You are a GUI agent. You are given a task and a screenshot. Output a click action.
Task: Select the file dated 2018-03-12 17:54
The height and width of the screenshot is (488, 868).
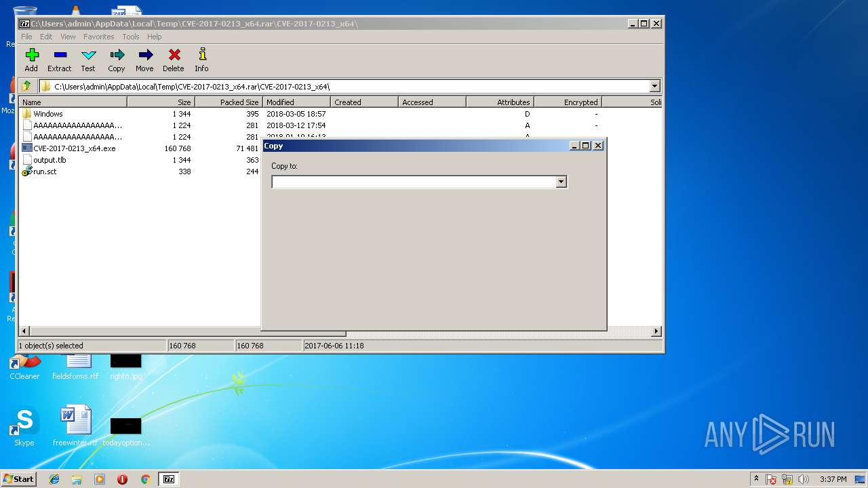(x=339, y=125)
